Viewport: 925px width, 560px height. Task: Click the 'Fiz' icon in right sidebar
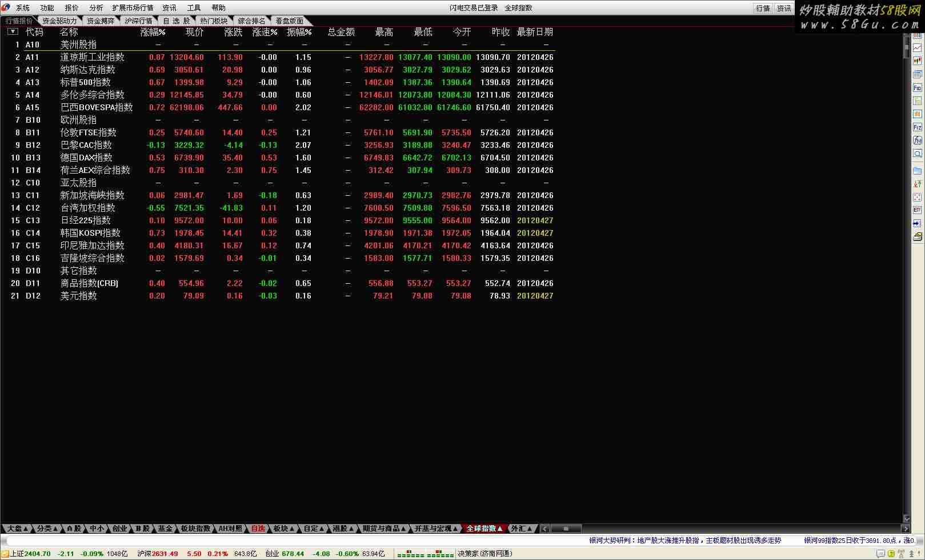(x=917, y=127)
